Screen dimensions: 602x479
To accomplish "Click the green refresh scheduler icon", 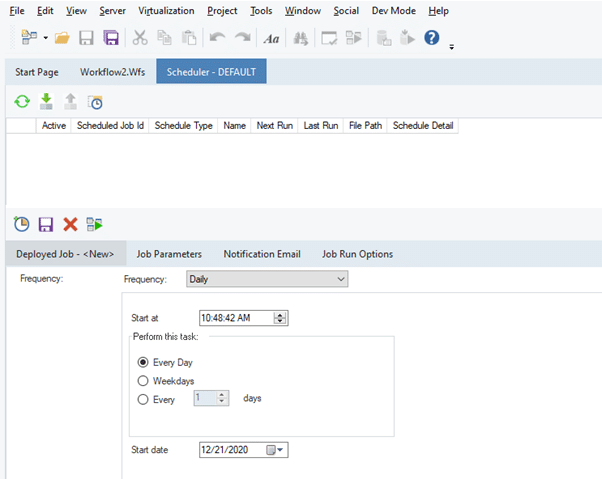I will pyautogui.click(x=22, y=102).
